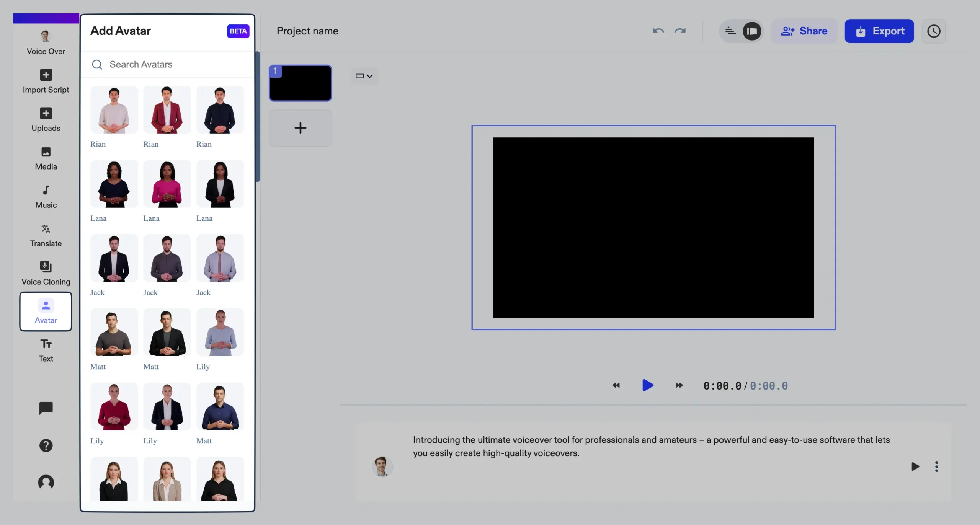
Task: Click the search magnifier icon
Action: (97, 64)
